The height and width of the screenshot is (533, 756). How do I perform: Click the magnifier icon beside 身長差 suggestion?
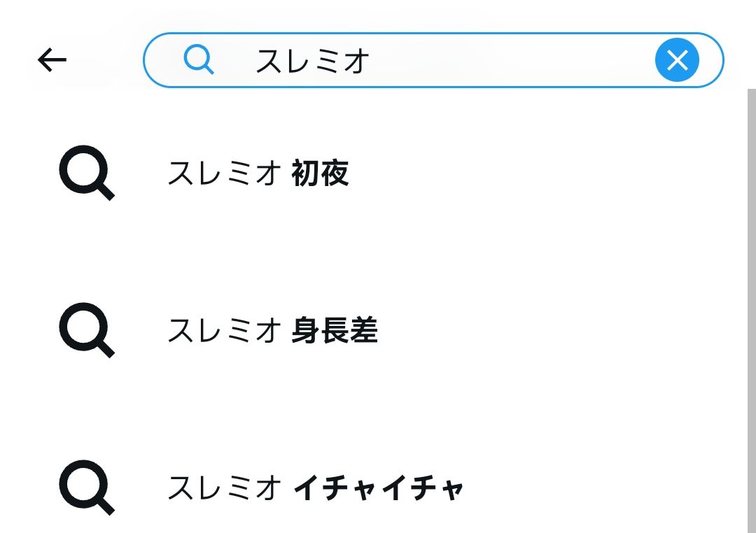pos(87,330)
